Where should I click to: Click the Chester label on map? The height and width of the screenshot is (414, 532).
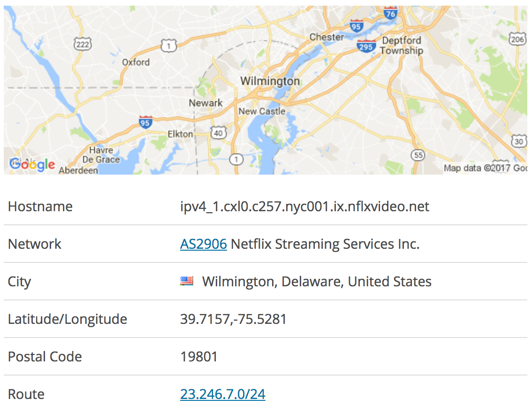[327, 37]
